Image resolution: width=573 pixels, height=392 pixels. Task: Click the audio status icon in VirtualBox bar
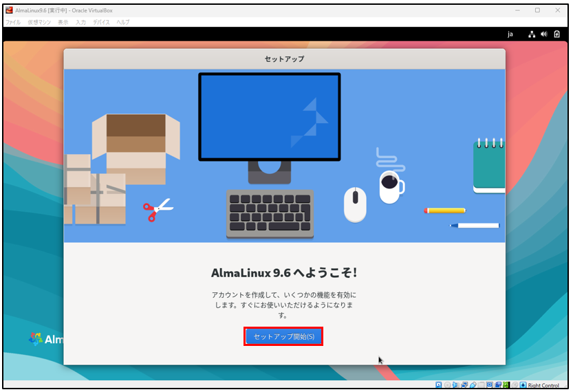coord(455,385)
